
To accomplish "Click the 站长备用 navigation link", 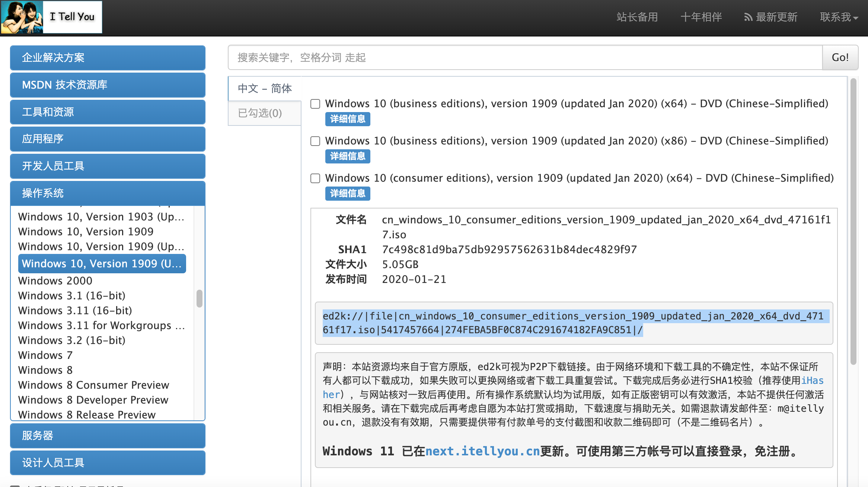I will pyautogui.click(x=637, y=17).
